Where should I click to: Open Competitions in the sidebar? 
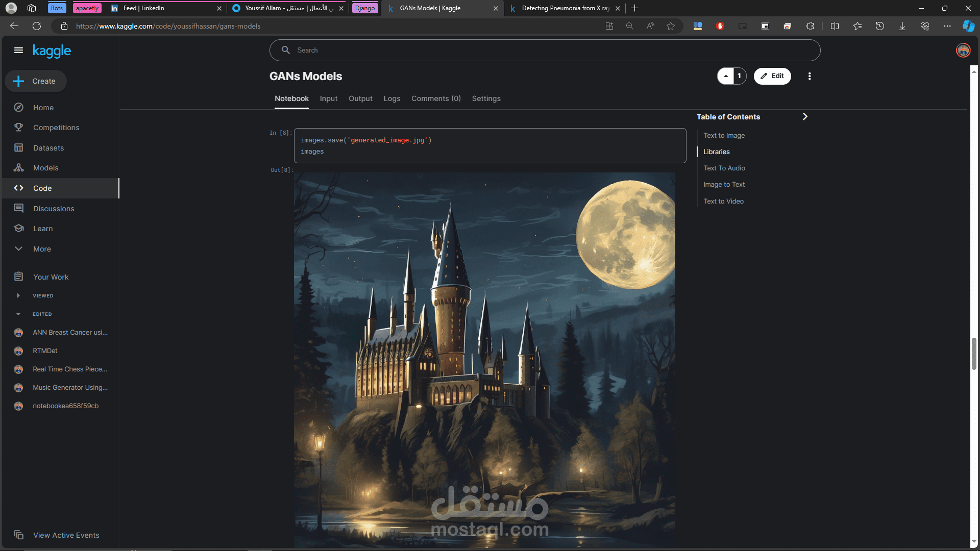tap(56, 128)
